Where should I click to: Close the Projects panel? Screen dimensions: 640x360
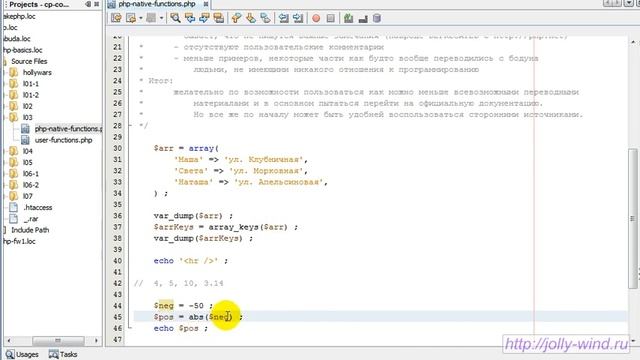point(97,4)
